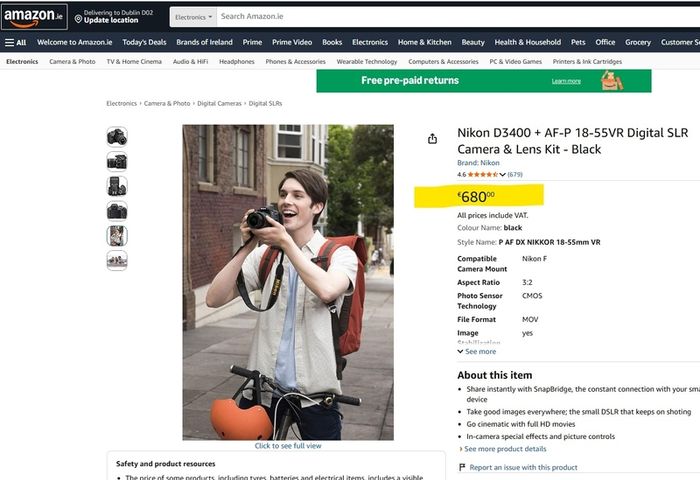The width and height of the screenshot is (700, 480).
Task: Click the product title Nikon D3400
Action: 573,141
